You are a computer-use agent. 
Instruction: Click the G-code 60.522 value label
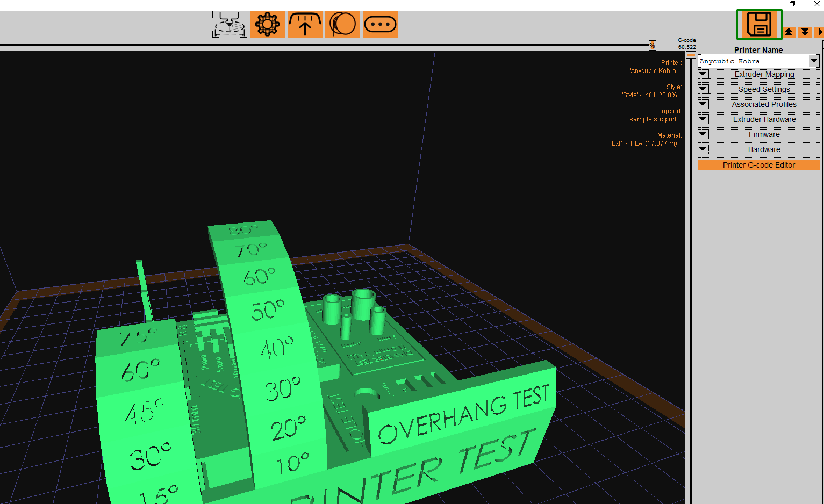[x=687, y=44]
